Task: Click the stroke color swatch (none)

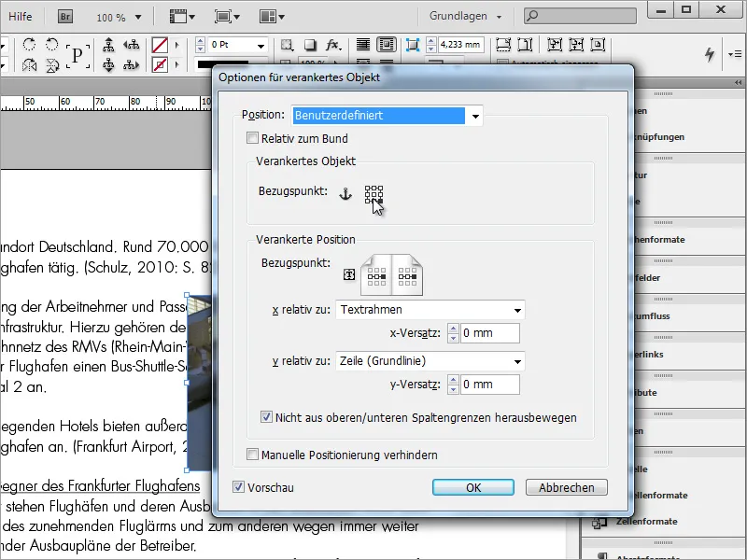Action: point(160,64)
